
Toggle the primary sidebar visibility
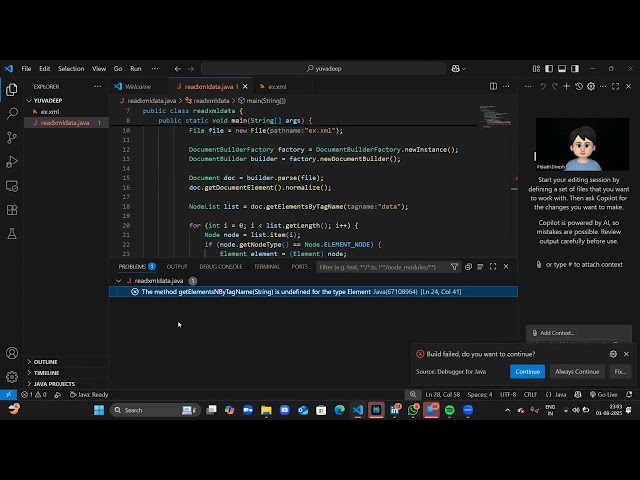(x=549, y=69)
